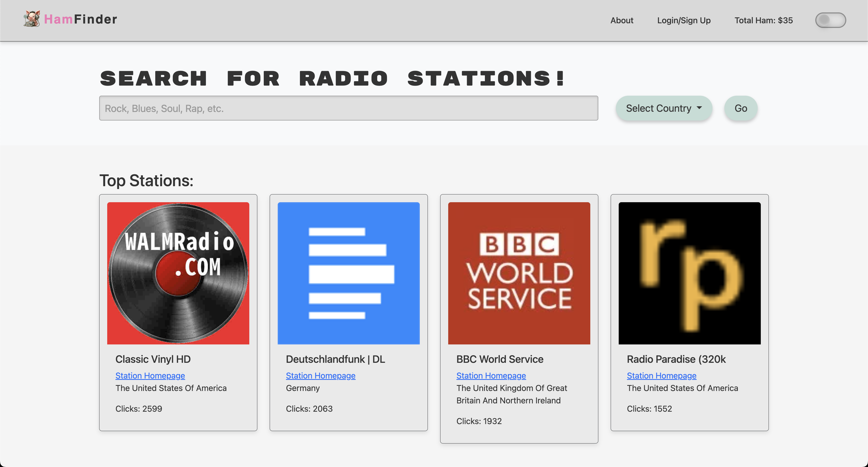This screenshot has width=868, height=467.
Task: Open Login/Sign Up page
Action: [x=684, y=20]
